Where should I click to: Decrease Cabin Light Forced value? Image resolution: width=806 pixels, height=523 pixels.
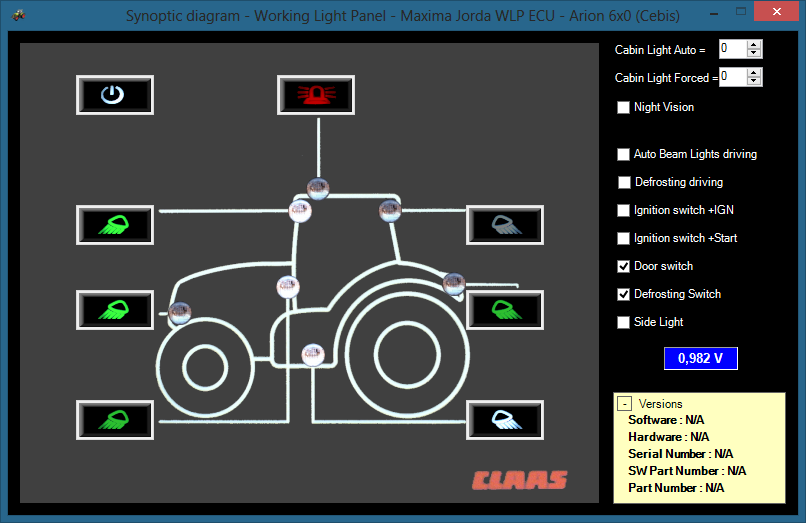coord(754,81)
